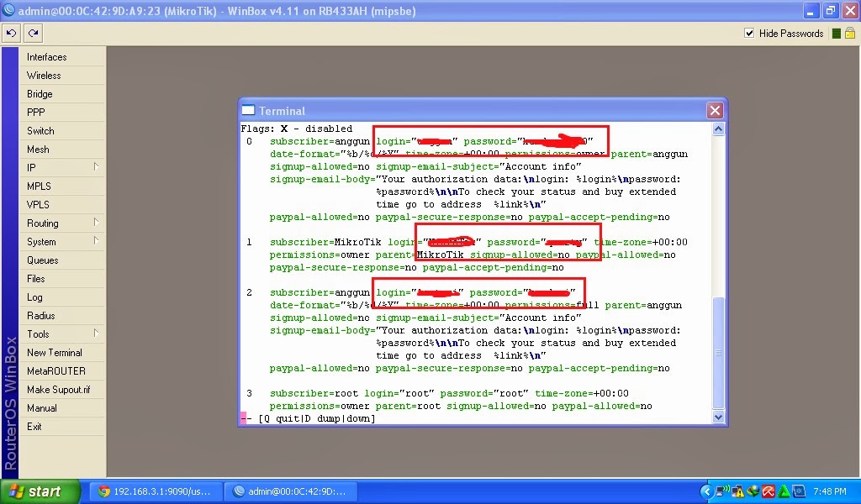
Task: Click Exit in the sidebar
Action: pyautogui.click(x=62, y=427)
